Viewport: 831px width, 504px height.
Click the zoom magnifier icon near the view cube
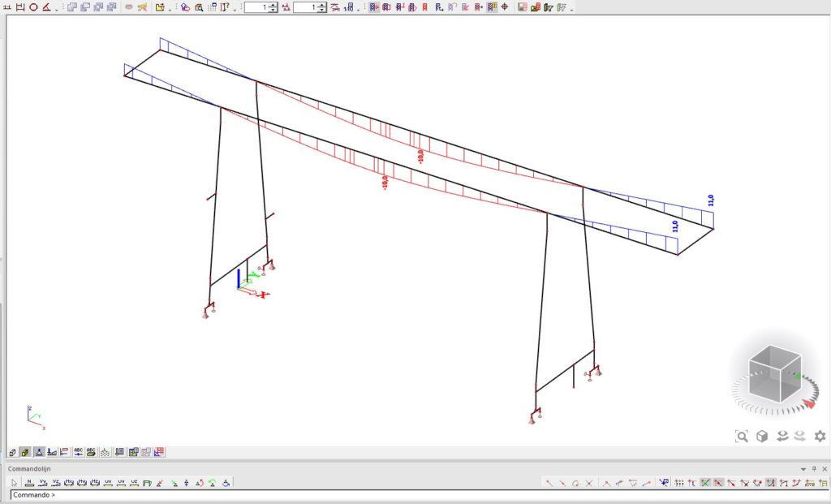[x=742, y=437]
